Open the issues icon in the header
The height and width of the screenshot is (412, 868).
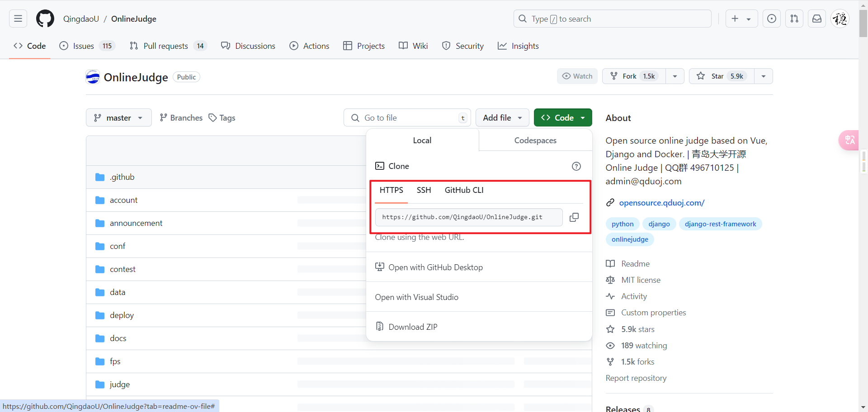click(772, 19)
